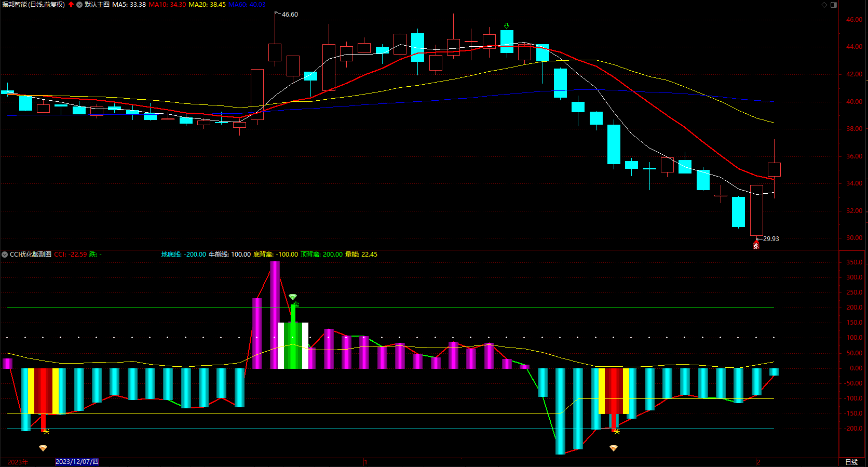Click the MA60: 40.03 label

point(247,5)
